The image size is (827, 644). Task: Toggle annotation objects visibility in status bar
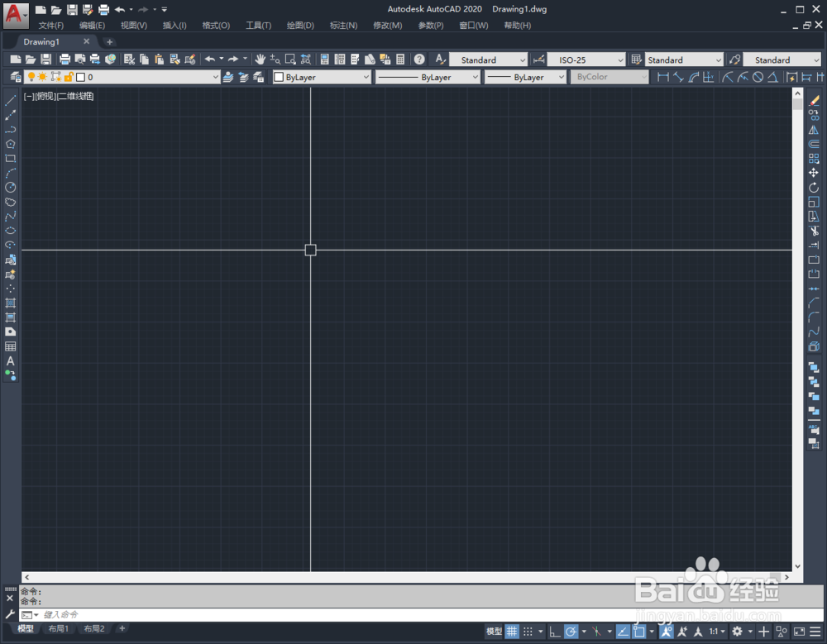click(x=666, y=632)
